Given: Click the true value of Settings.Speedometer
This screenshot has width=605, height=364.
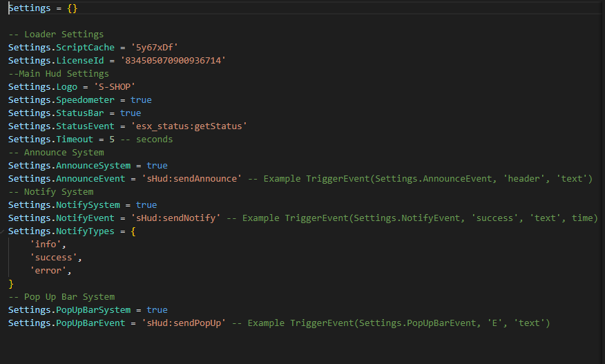Looking at the screenshot, I should (x=141, y=100).
